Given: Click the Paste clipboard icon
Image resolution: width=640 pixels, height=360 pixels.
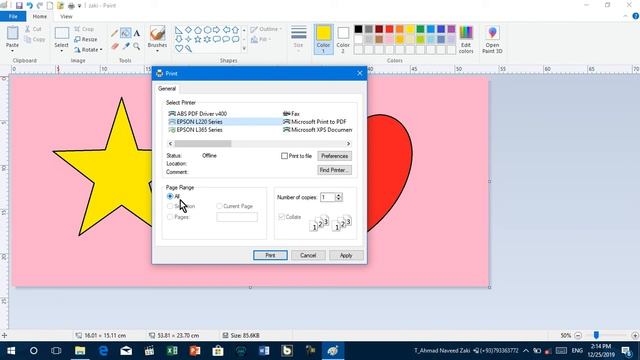Looking at the screenshot, I should 12,33.
